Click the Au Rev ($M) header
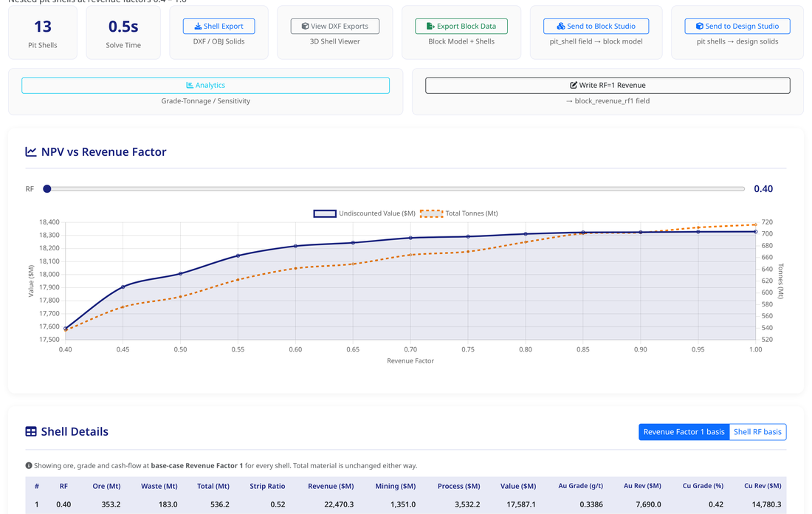This screenshot has height=514, width=812. tap(642, 486)
